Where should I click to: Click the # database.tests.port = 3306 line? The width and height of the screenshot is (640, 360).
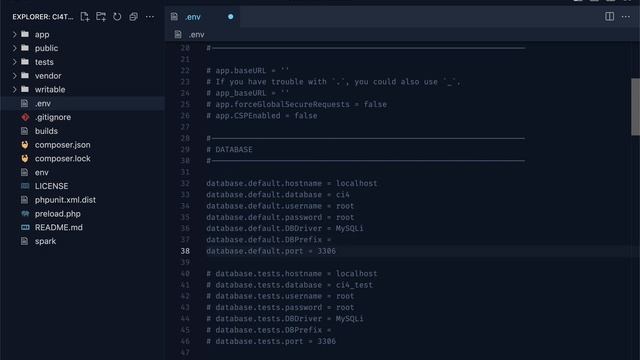(271, 341)
